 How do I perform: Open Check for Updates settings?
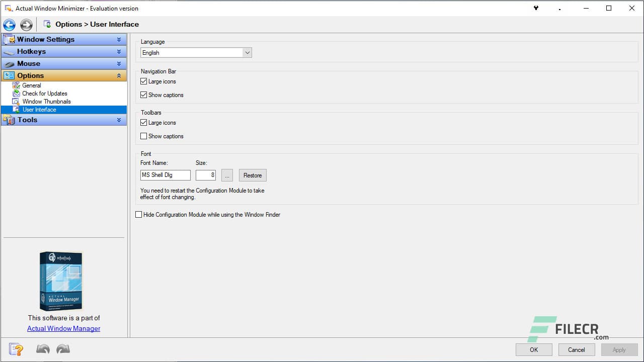(x=17, y=94)
